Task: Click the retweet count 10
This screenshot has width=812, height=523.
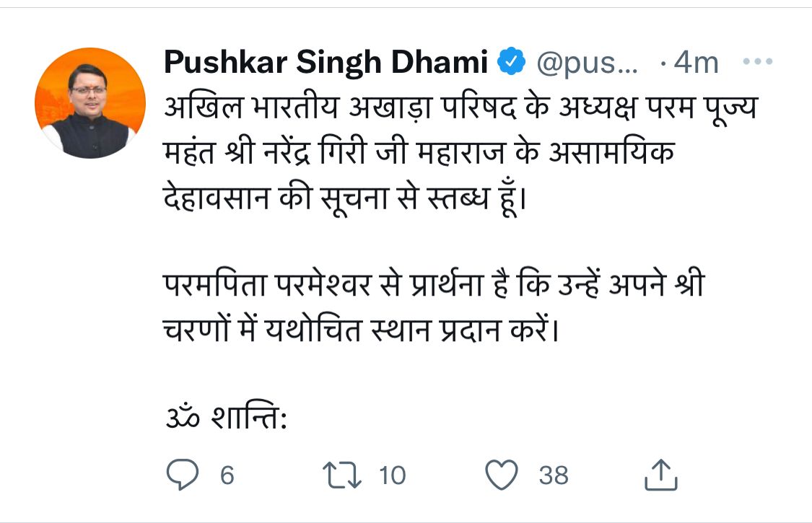Action: pos(392,475)
